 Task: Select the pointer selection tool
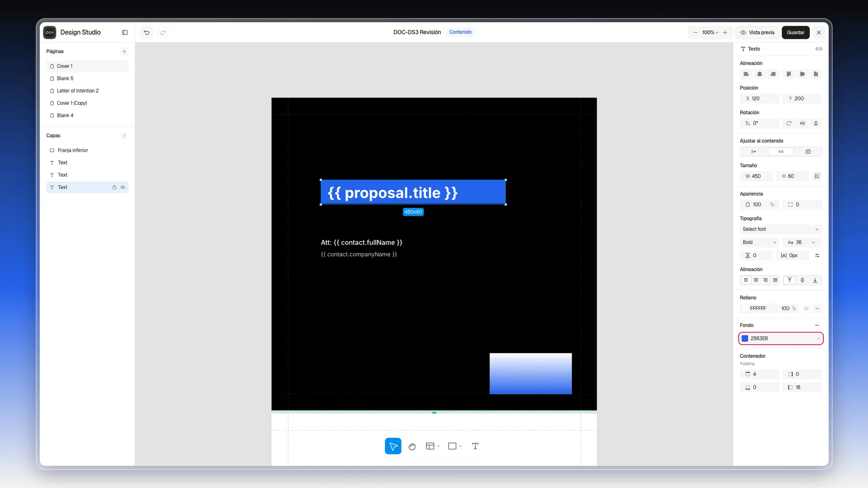click(x=393, y=446)
